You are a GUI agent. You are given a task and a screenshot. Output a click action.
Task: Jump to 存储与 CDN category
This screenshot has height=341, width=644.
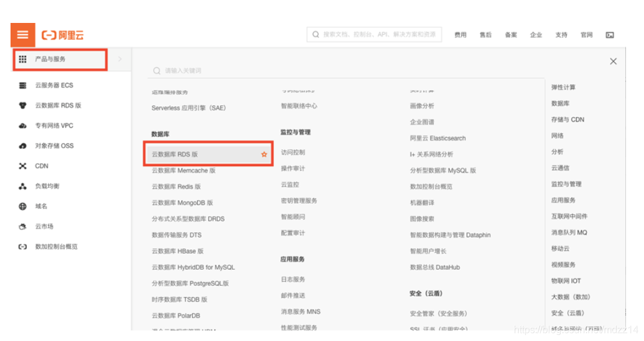[568, 120]
